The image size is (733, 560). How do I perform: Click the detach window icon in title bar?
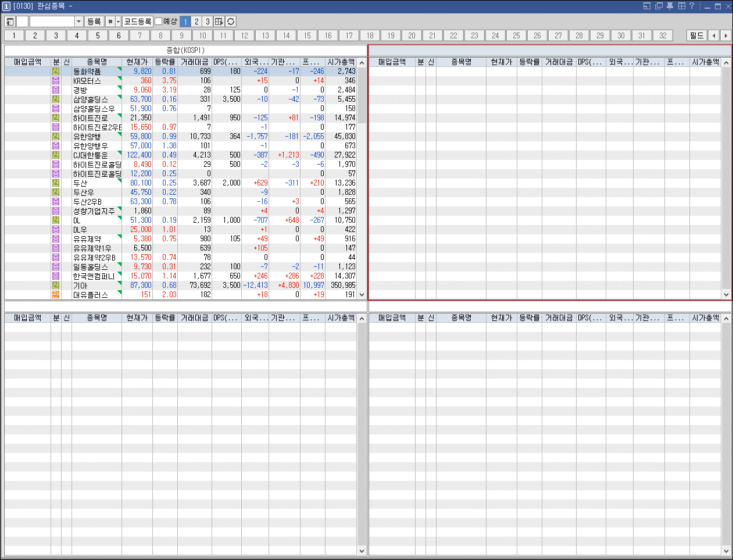(x=659, y=6)
